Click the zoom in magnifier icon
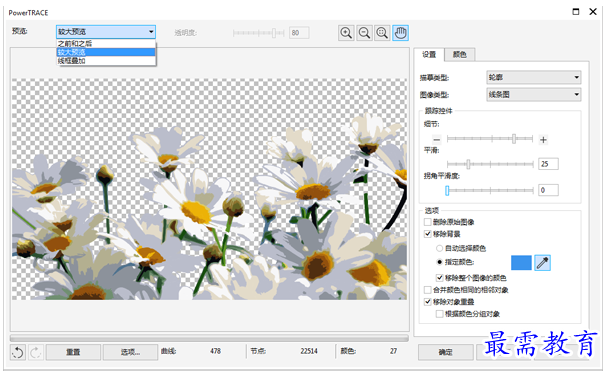Image resolution: width=606 pixels, height=375 pixels. (x=346, y=33)
